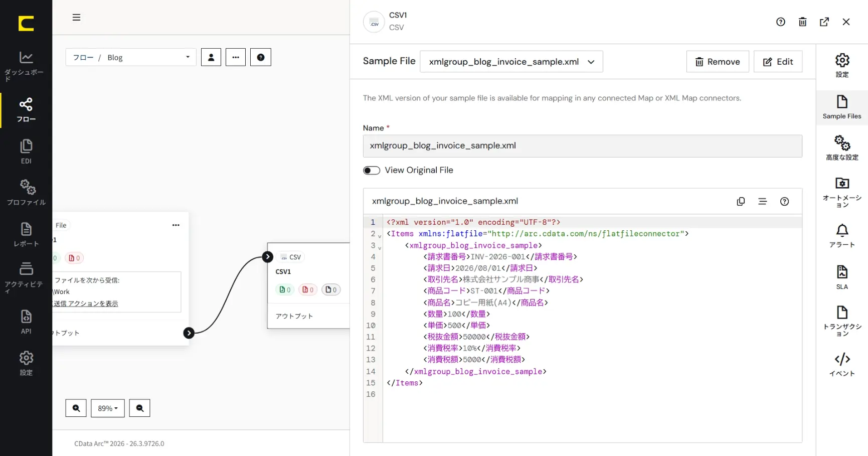Select the フロー item in sidebar

pyautogui.click(x=26, y=110)
